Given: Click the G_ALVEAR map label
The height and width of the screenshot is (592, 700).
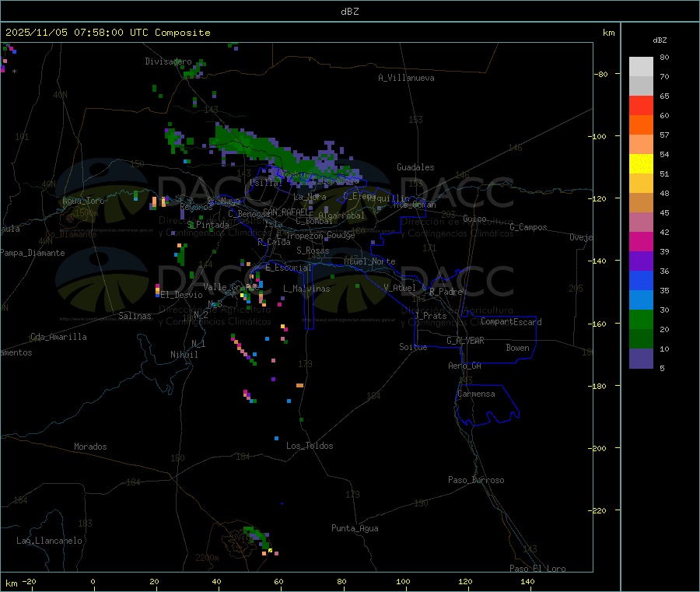Looking at the screenshot, I should click(x=465, y=341).
